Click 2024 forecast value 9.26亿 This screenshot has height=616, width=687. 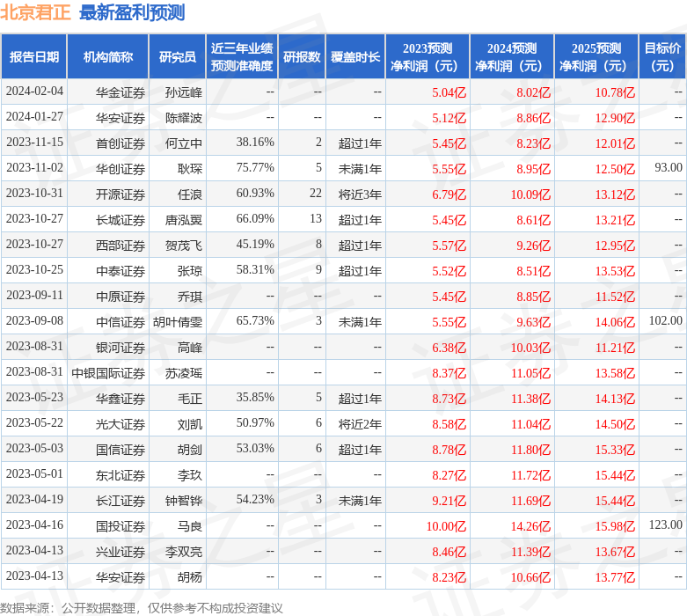click(x=533, y=246)
